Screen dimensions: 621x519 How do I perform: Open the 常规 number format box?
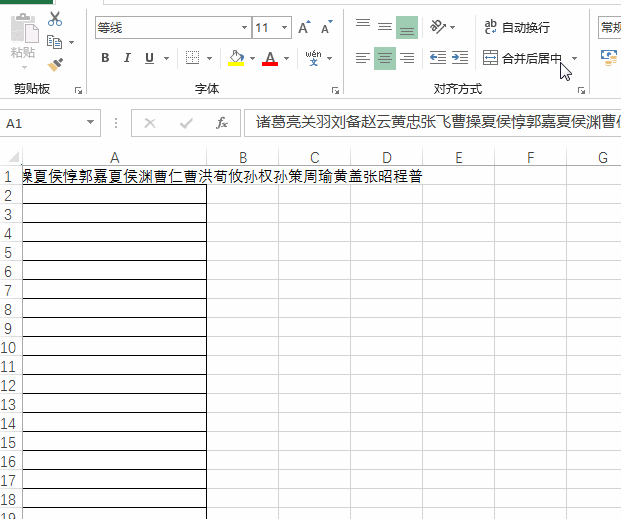tap(610, 28)
